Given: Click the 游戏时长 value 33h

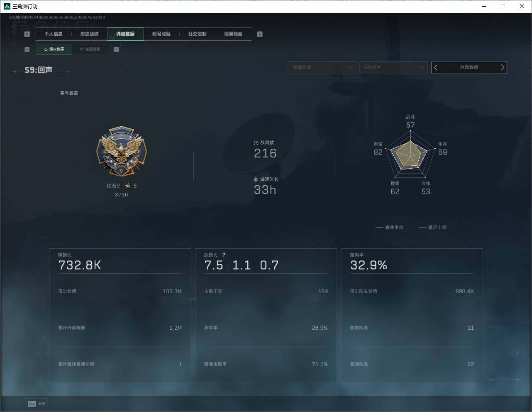Looking at the screenshot, I should pos(265,190).
